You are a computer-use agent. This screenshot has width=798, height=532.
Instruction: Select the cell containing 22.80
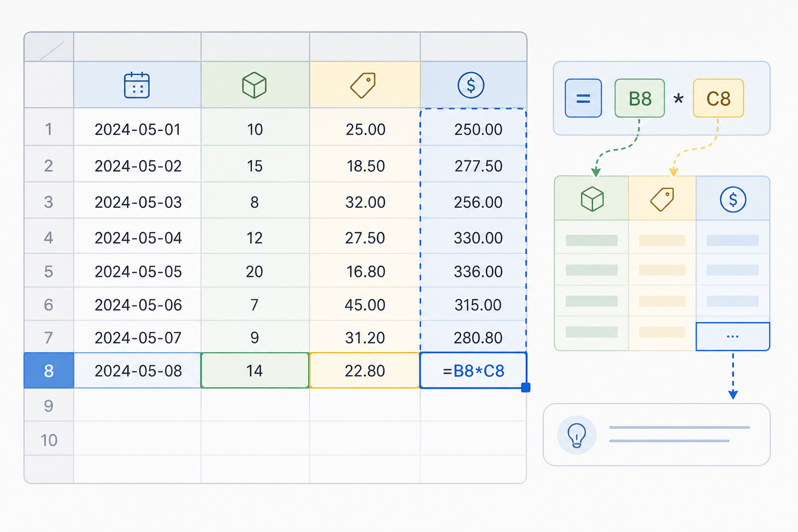[x=365, y=370]
